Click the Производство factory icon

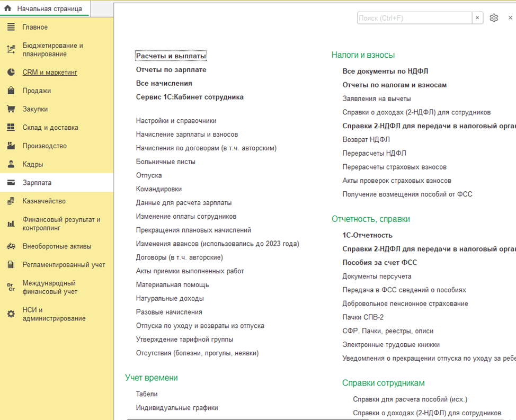11,146
